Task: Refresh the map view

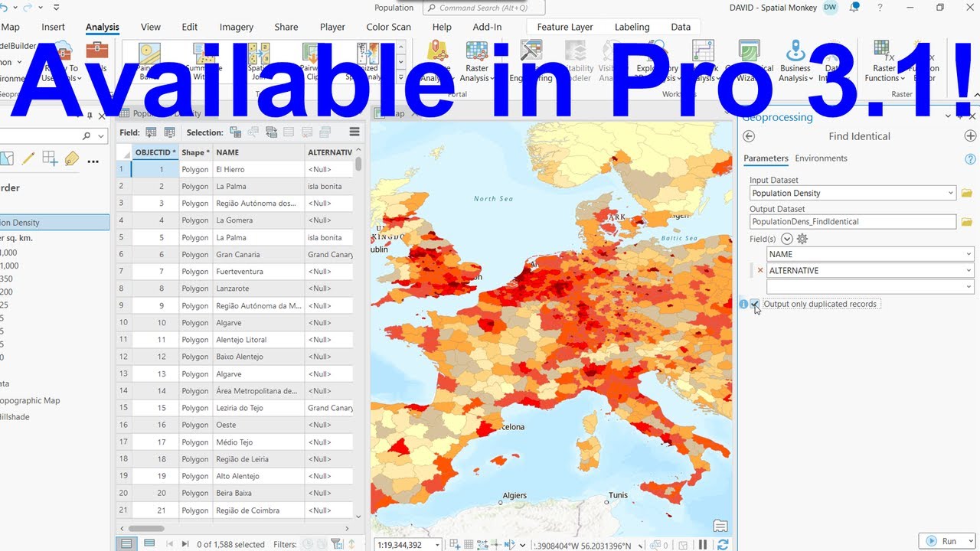Action: click(722, 545)
